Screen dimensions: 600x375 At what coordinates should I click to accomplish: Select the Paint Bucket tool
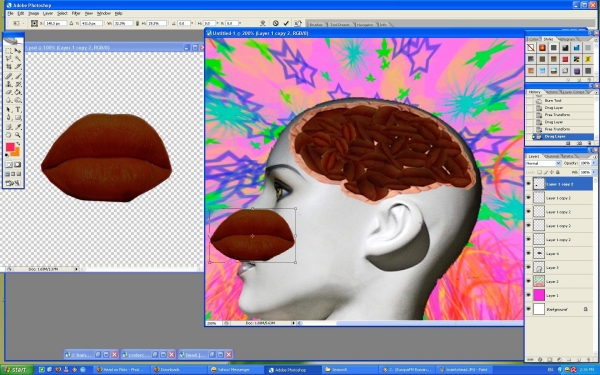[18, 92]
